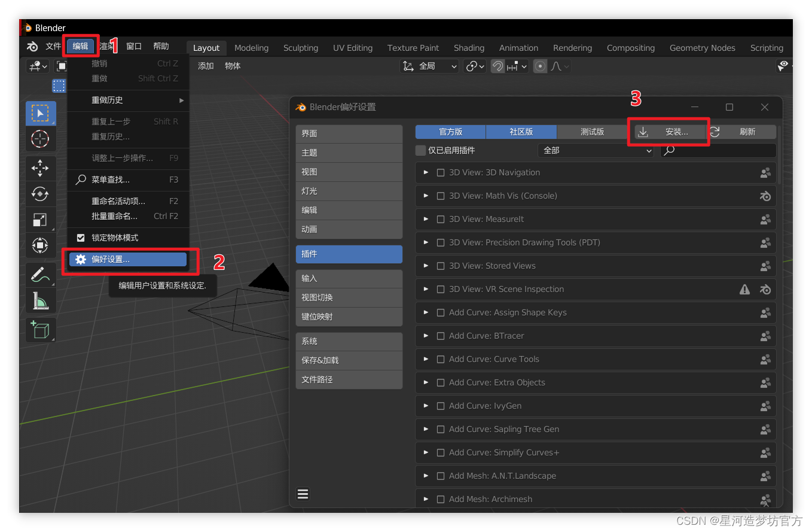The height and width of the screenshot is (532, 812).
Task: Open the 文件 menu
Action: 54,46
